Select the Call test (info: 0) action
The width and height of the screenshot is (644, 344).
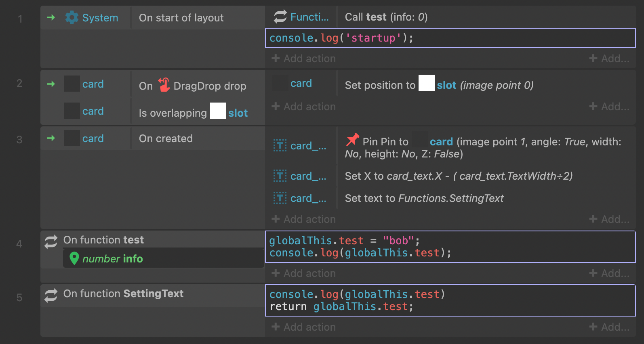click(386, 17)
